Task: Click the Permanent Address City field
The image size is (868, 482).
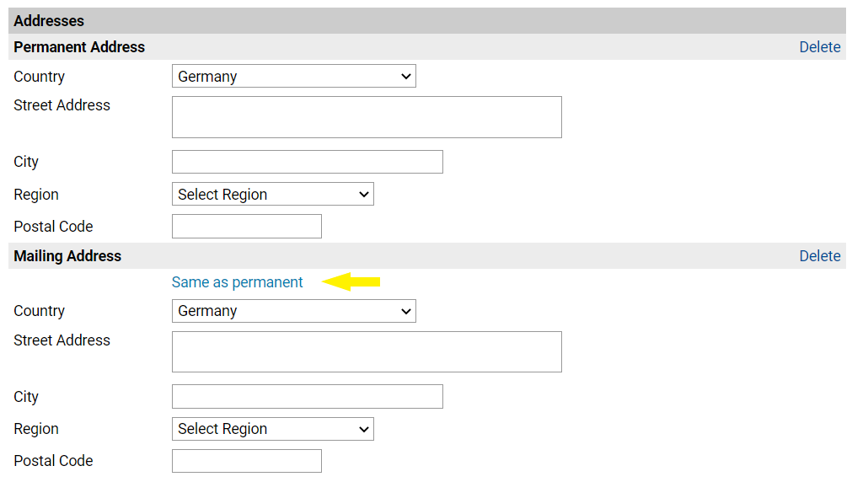Action: [x=308, y=162]
